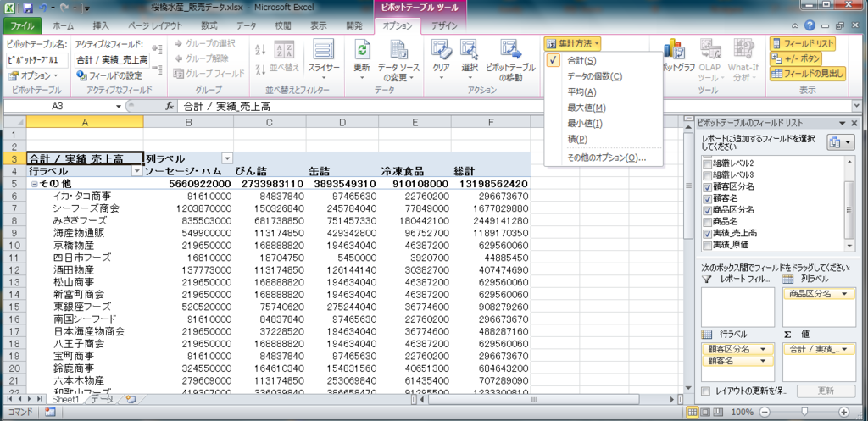Click the insert new worksheet tab icon

(x=130, y=399)
